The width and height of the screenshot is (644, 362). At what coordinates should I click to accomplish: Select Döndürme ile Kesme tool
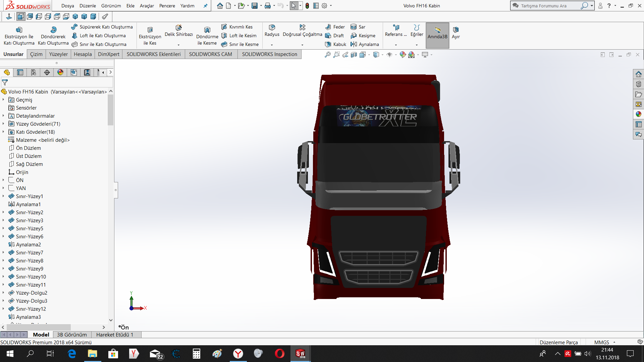(207, 36)
